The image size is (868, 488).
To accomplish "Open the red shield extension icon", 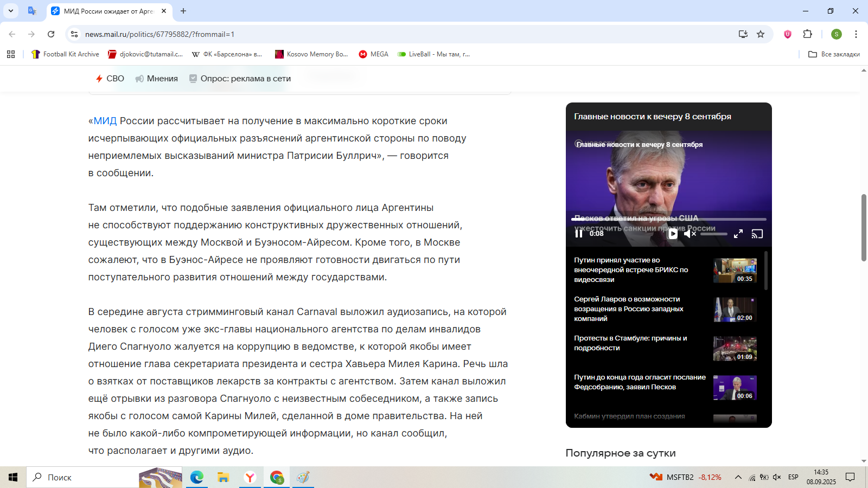I will pos(788,34).
